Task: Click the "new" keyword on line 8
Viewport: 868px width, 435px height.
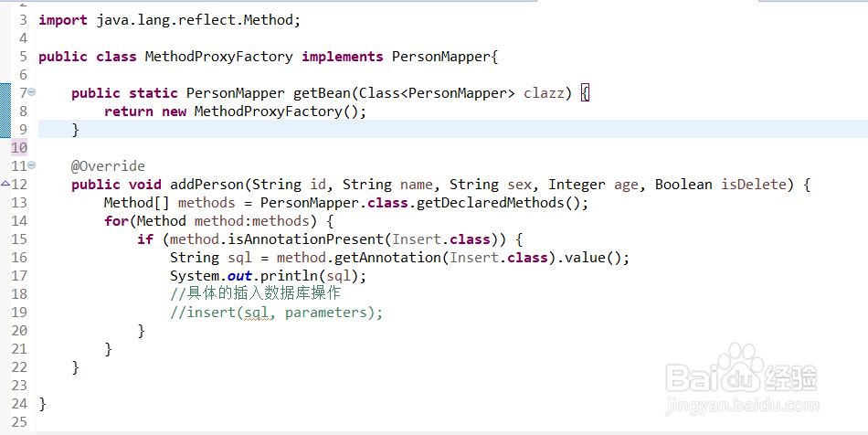Action: pos(174,111)
